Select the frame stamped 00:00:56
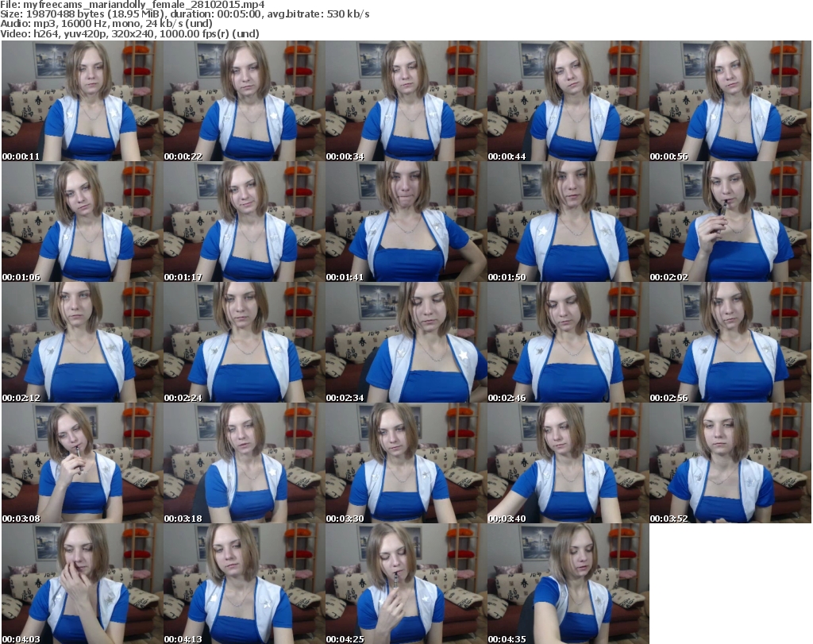 [x=730, y=101]
